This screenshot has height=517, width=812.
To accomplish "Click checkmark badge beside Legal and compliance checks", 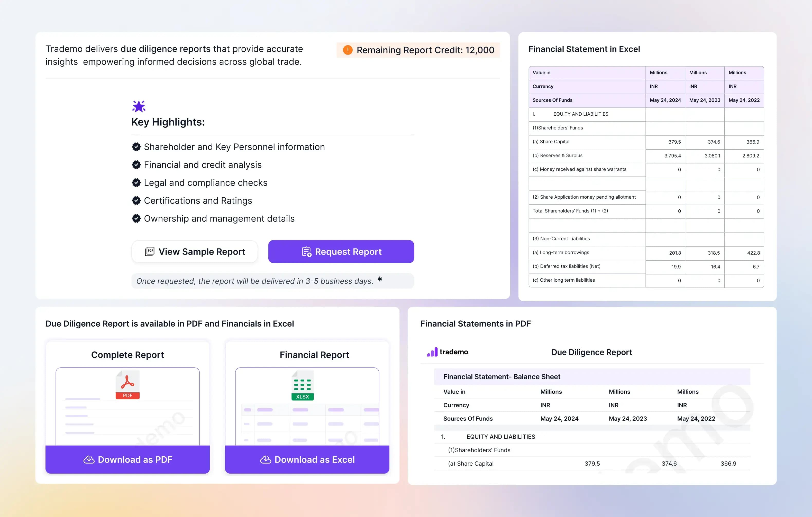I will pyautogui.click(x=136, y=183).
